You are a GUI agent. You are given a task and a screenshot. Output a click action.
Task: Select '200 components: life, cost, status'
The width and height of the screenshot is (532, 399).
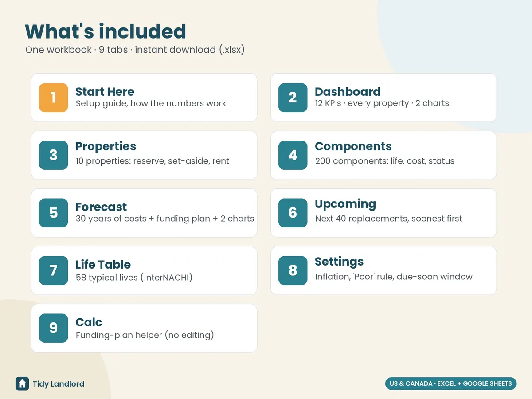[384, 161]
